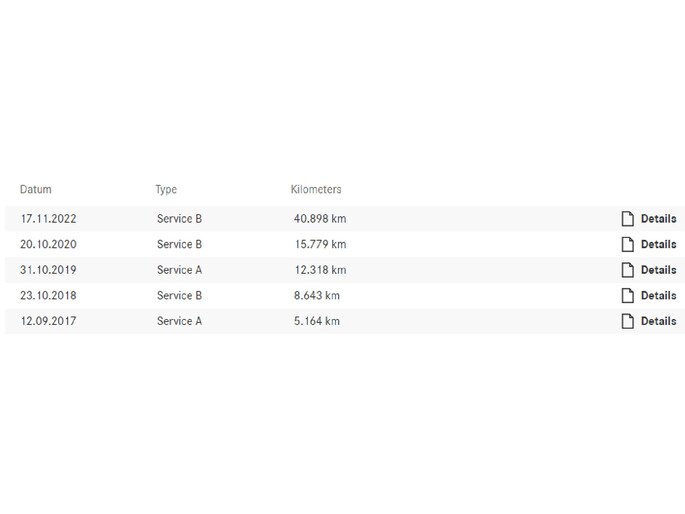
Task: View Details of the 15.779 km service
Action: [658, 245]
